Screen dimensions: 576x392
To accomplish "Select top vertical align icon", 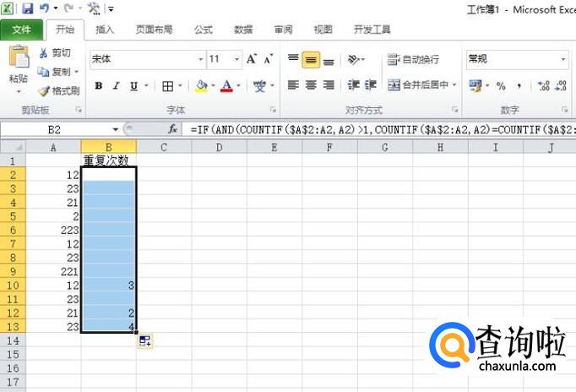I will 293,59.
